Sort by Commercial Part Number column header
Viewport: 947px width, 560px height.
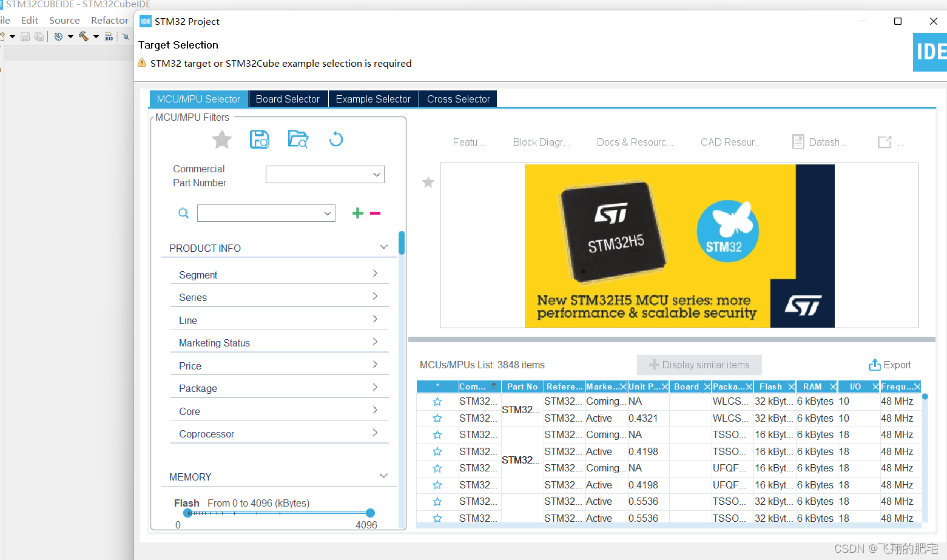tap(479, 386)
